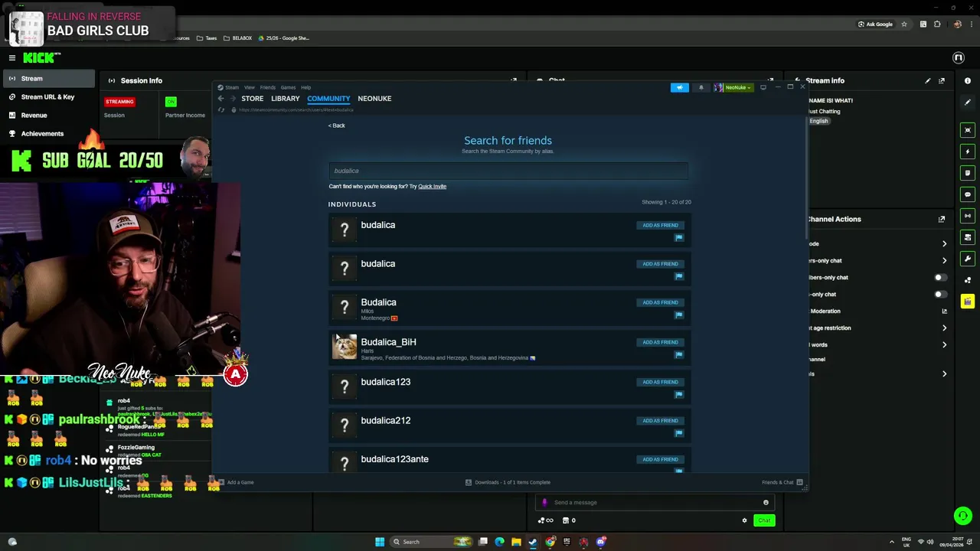Open Steam notifications bell
Screen dimensions: 980x551
pos(701,87)
